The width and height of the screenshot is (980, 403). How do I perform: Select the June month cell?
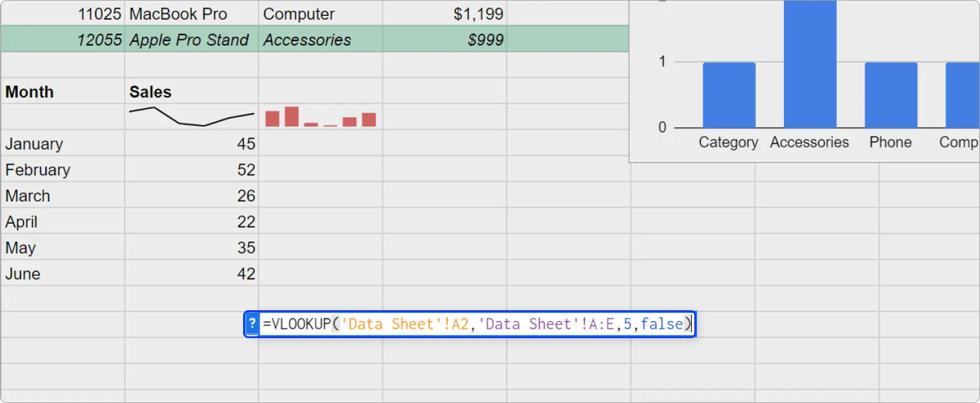[62, 274]
